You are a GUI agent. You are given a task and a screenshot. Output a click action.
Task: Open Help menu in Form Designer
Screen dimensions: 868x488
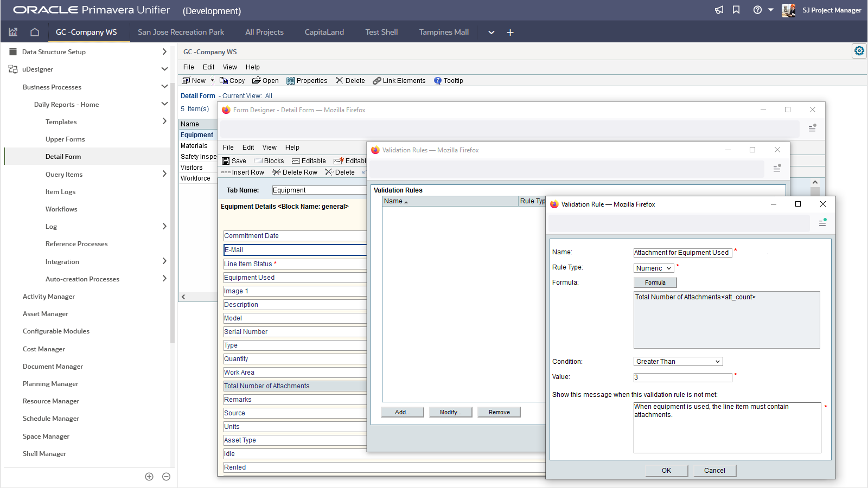[292, 147]
